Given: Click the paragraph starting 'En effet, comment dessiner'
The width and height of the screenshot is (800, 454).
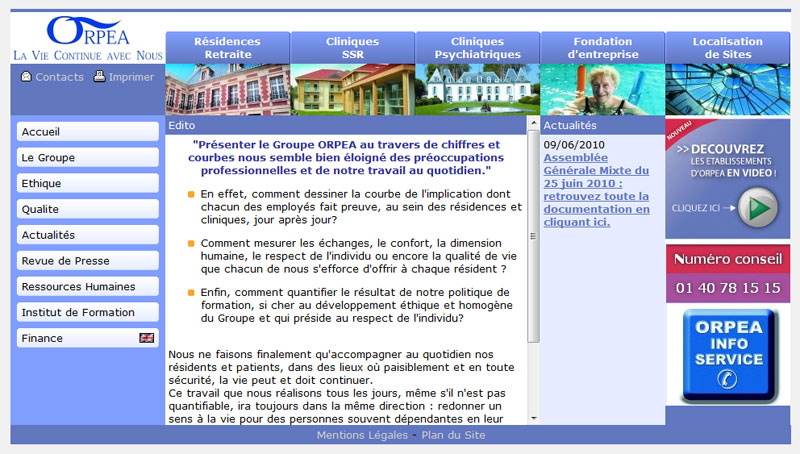Looking at the screenshot, I should 361,207.
